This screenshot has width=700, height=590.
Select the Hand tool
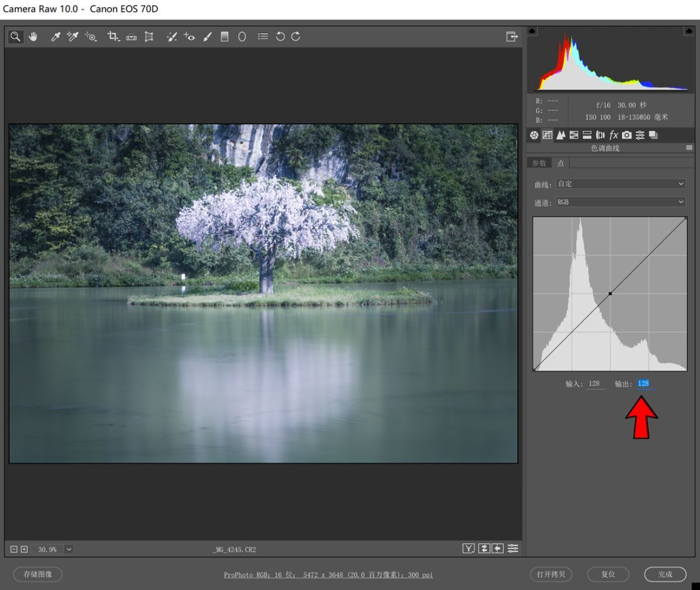point(32,37)
